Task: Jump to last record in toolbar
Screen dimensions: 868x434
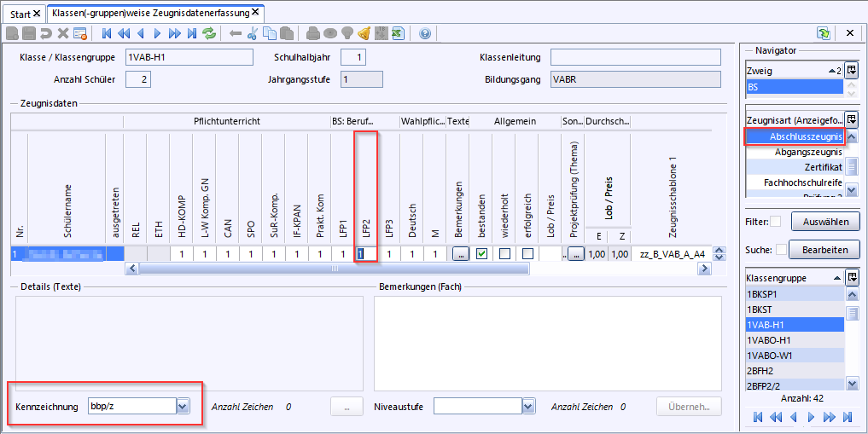Action: (191, 34)
